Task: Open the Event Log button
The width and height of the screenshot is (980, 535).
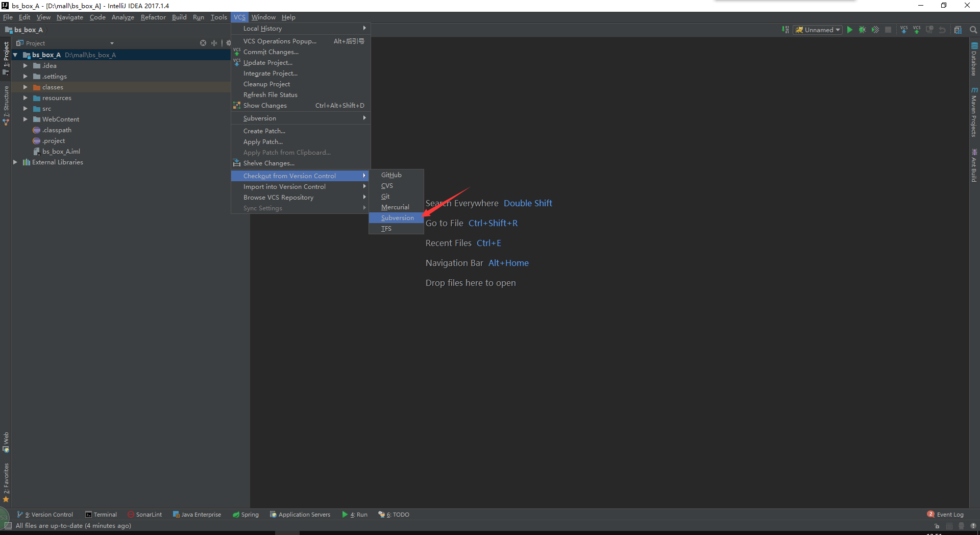Action: (946, 515)
